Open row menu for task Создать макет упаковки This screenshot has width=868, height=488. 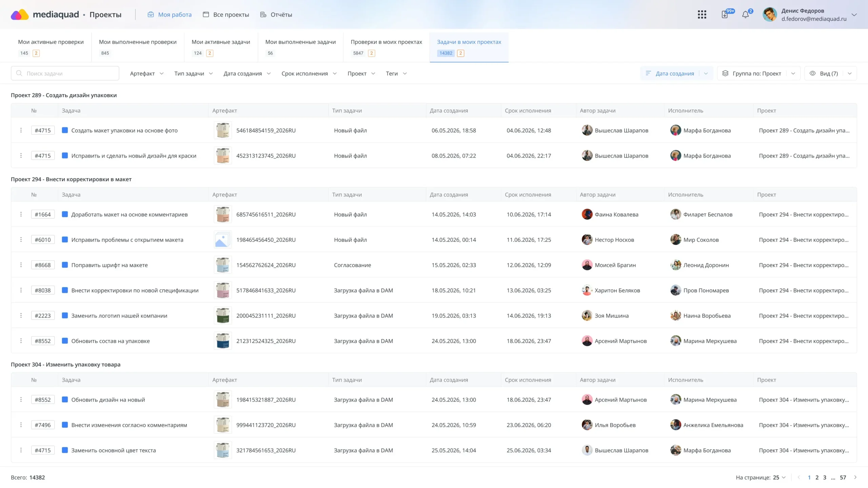21,130
